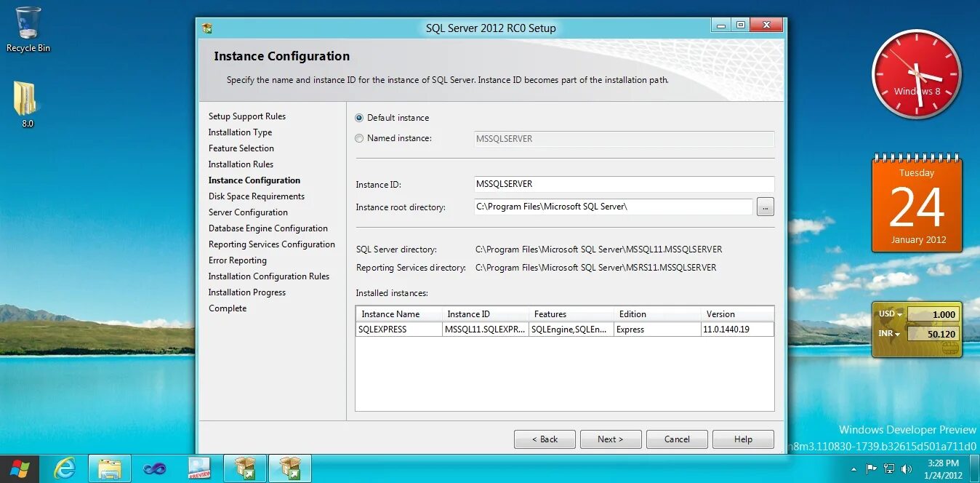The height and width of the screenshot is (483, 980).
Task: Click Reporting Services directory path MSRS11.MSSQLSERVER
Action: [x=595, y=268]
